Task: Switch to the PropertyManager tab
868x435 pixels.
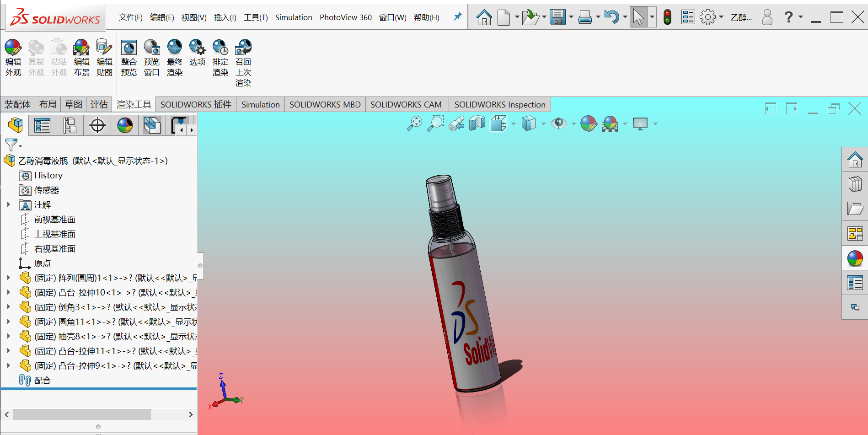Action: click(43, 125)
